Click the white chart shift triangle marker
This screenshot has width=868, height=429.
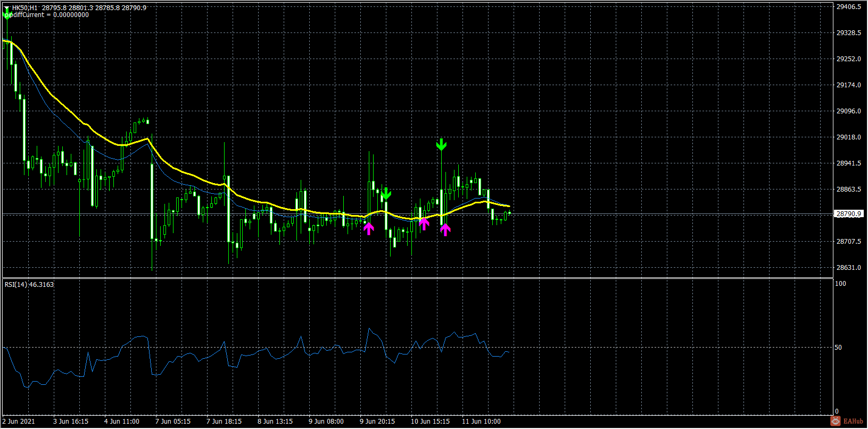(6, 8)
